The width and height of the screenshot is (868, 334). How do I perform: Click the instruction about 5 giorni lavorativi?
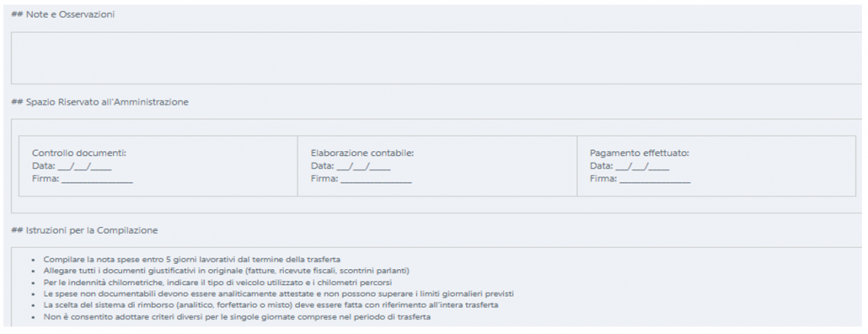(192, 260)
